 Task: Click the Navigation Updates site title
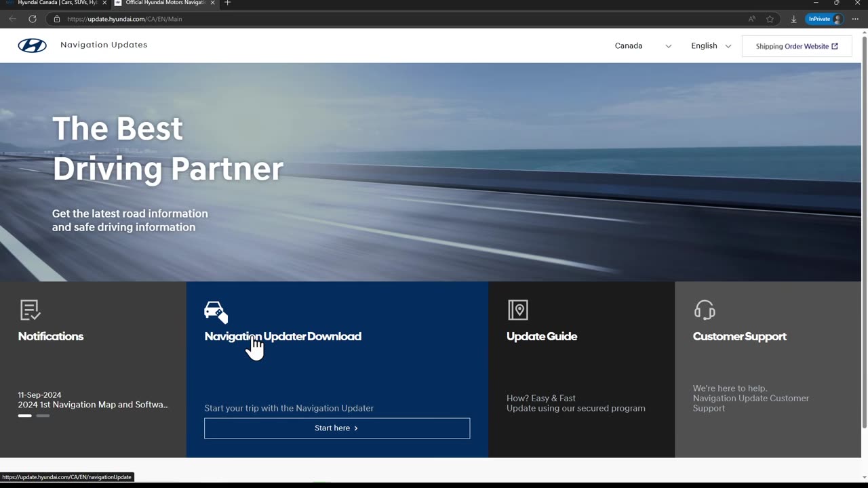coord(104,45)
